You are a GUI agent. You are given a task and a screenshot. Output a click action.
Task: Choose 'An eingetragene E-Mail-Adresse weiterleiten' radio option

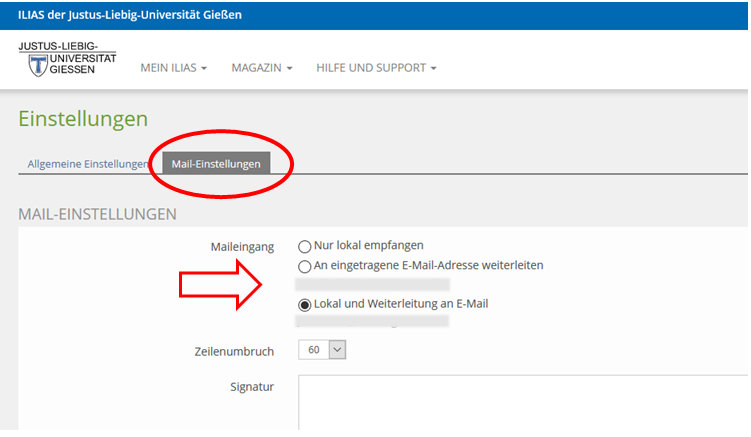tap(305, 266)
